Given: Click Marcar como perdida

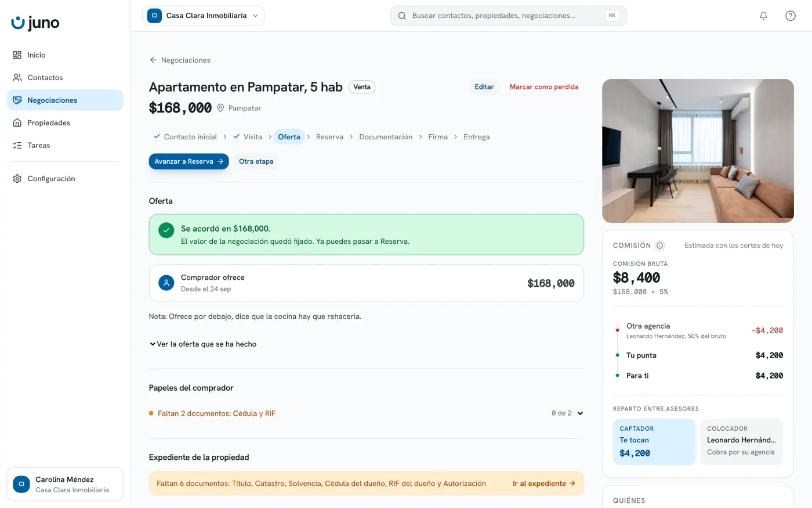Looking at the screenshot, I should point(544,87).
